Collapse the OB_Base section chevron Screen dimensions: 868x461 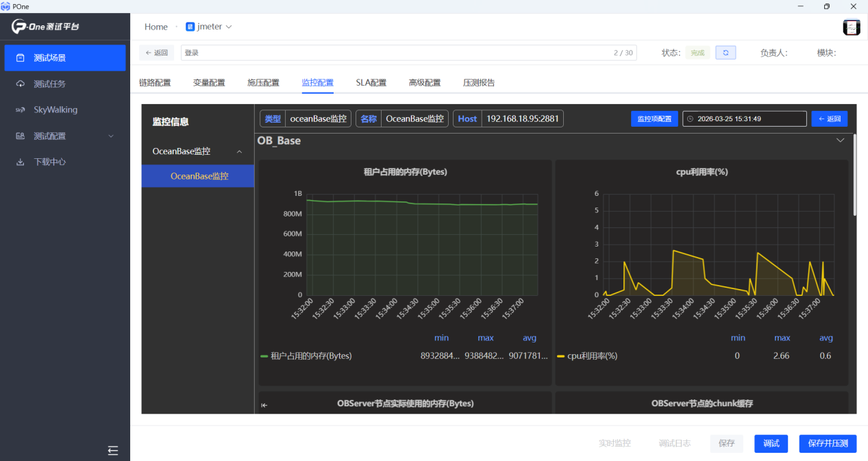tap(841, 140)
